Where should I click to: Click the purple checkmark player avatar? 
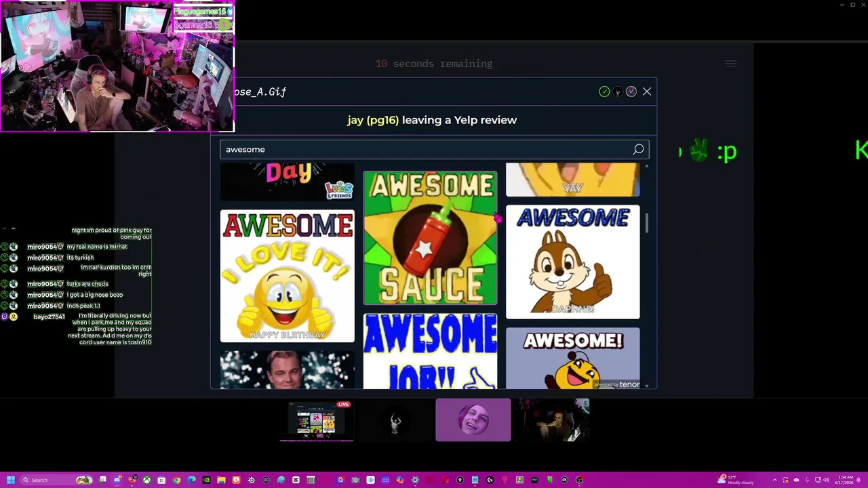click(x=631, y=91)
